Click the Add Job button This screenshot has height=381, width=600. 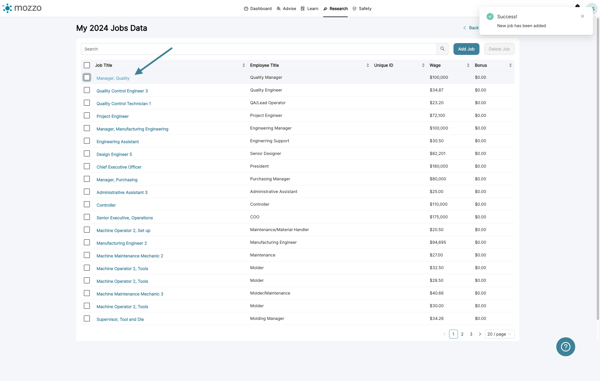(x=466, y=49)
